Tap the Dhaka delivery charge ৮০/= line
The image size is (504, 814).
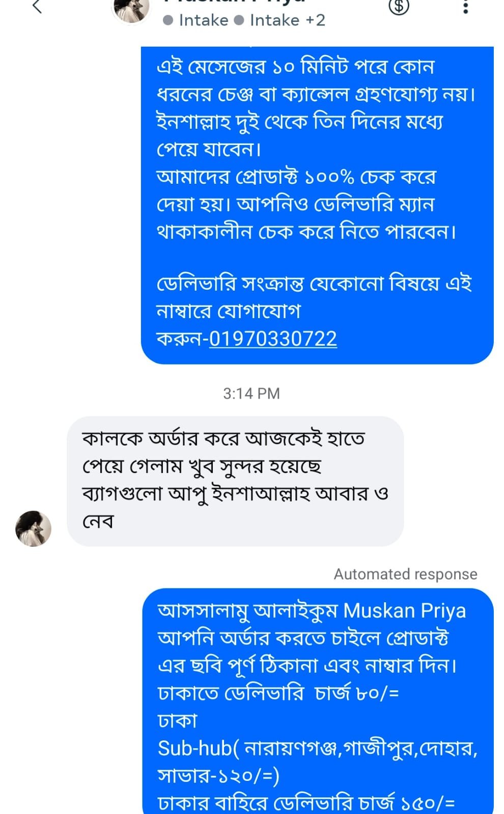coord(278,693)
